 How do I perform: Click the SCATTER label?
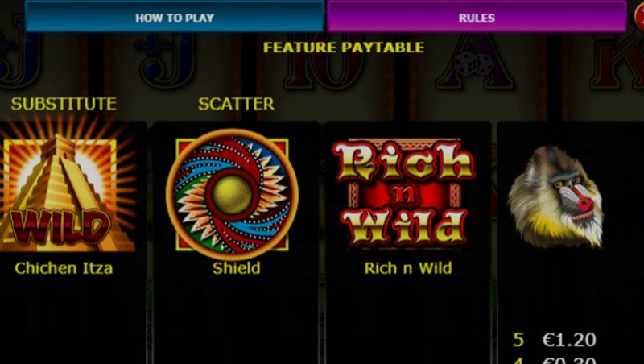click(x=236, y=104)
